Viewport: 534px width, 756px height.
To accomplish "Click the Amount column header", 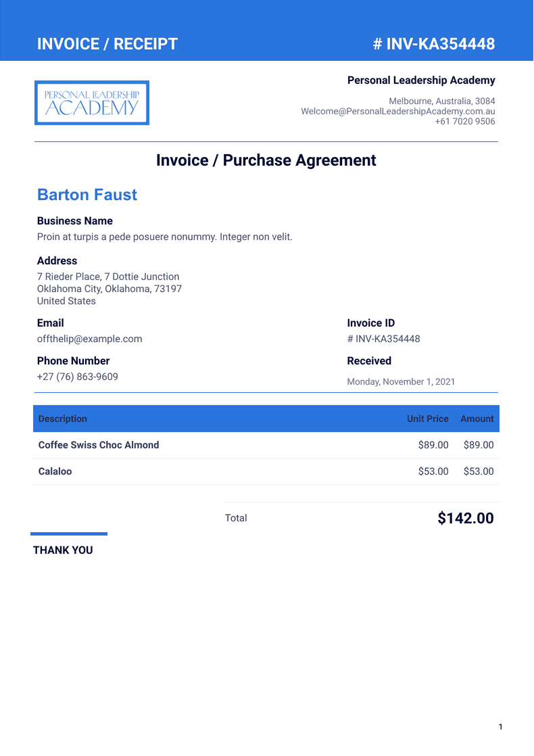I will [477, 419].
